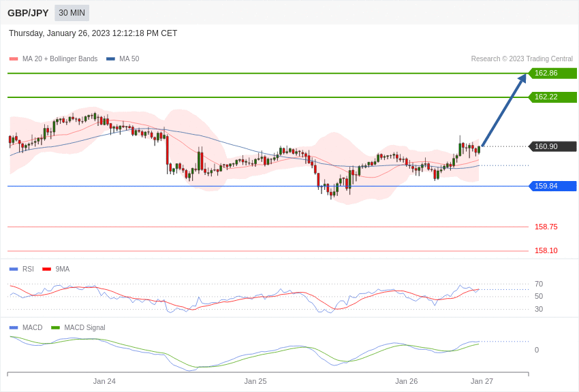Click the 162.22 resistance price tag
This screenshot has width=579, height=392.
pos(553,97)
